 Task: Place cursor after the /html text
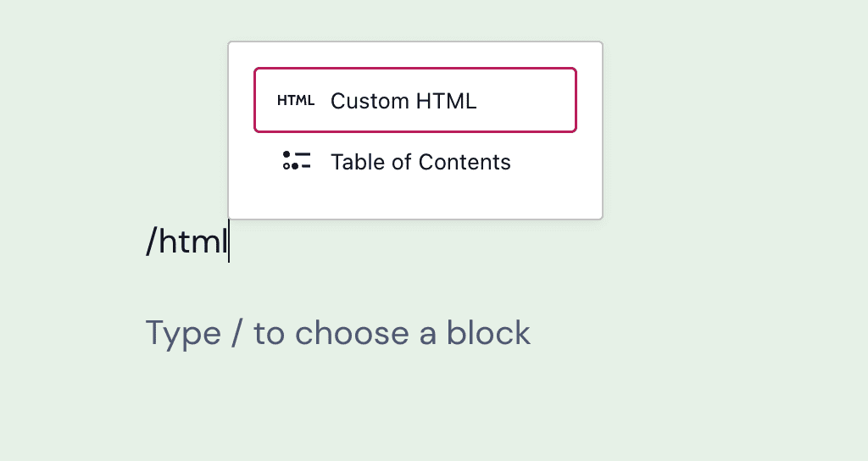coord(229,242)
